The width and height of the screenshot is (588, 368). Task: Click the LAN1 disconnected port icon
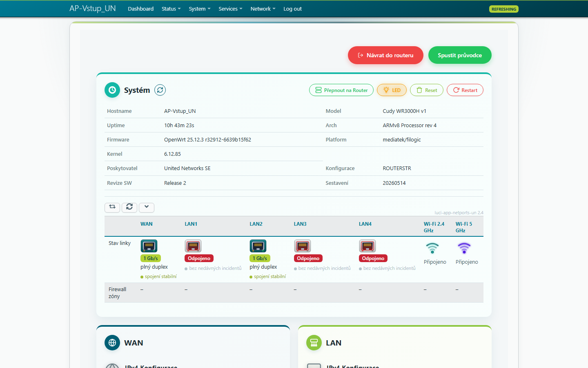(x=193, y=246)
